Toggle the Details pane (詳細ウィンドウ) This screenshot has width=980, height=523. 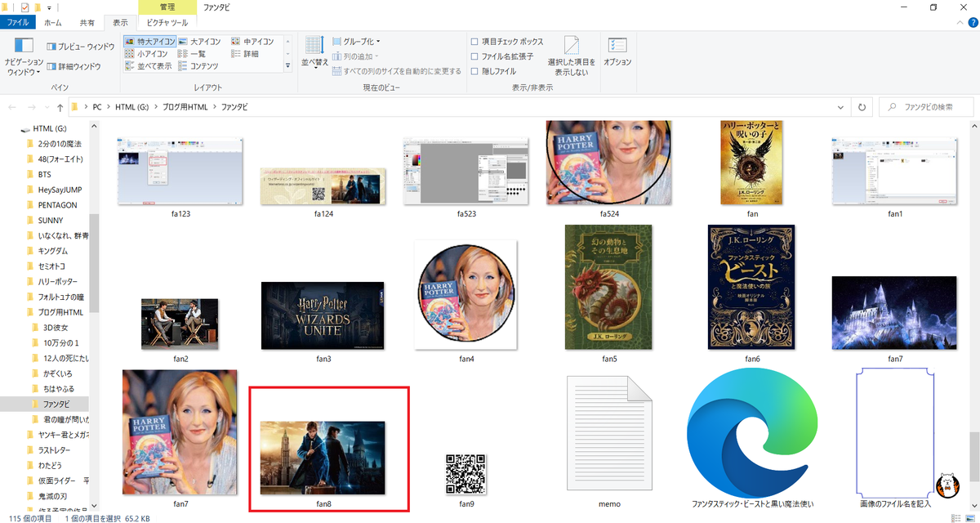coord(73,66)
